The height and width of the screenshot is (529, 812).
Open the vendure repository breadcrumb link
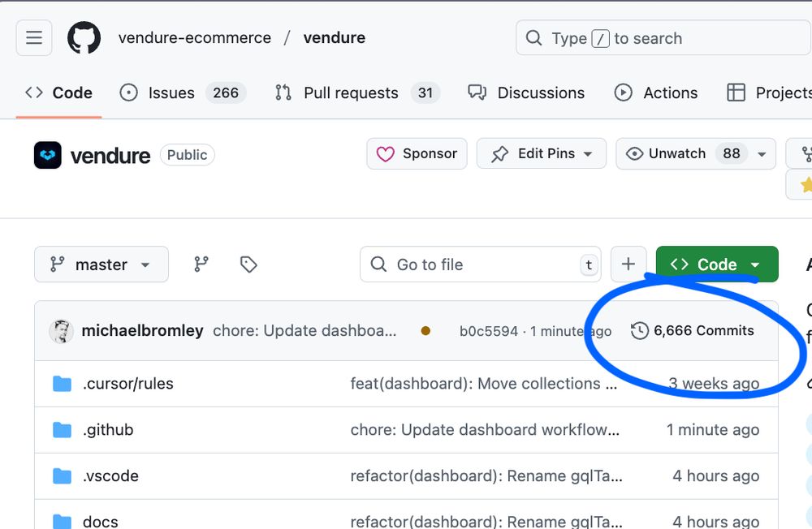[334, 38]
